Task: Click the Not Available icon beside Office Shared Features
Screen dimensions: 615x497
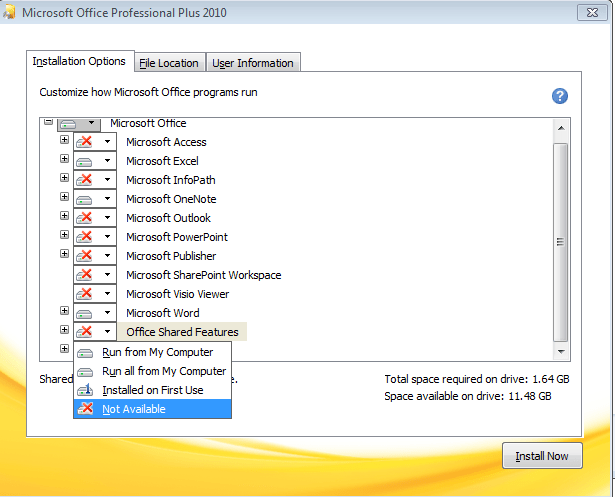Action: [x=84, y=332]
